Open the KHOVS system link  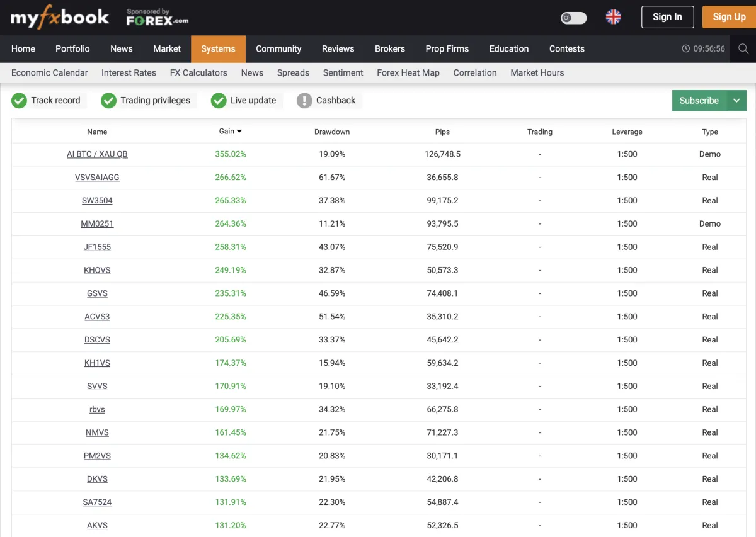coord(97,270)
